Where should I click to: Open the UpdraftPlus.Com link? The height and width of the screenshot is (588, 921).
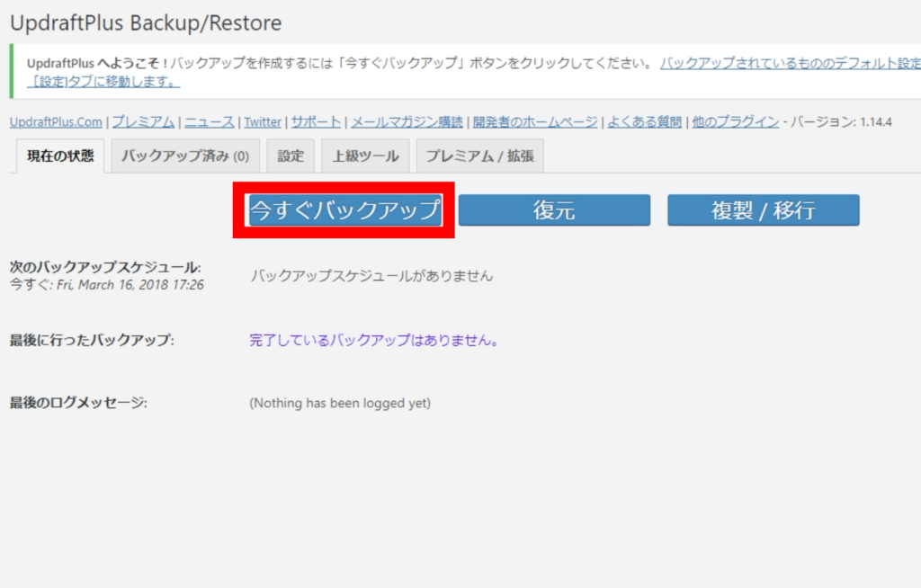pyautogui.click(x=56, y=122)
